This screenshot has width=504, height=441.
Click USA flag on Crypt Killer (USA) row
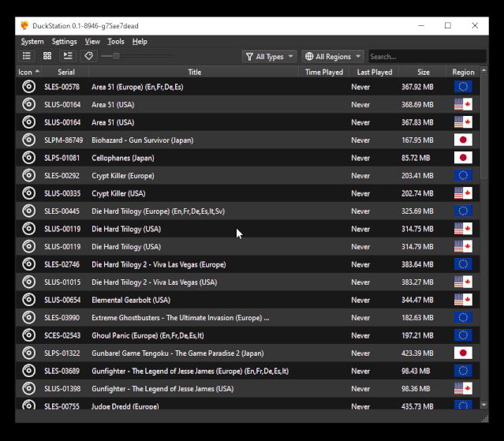coord(463,193)
